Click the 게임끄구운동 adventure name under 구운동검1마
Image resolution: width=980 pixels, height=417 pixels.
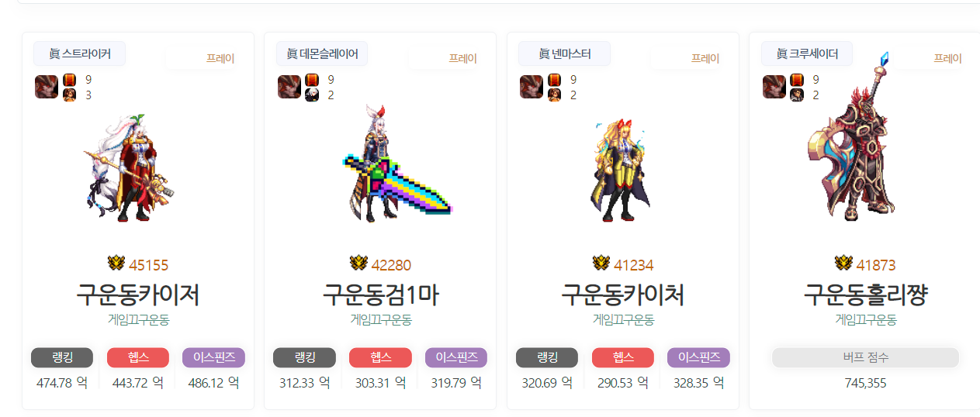pos(380,319)
